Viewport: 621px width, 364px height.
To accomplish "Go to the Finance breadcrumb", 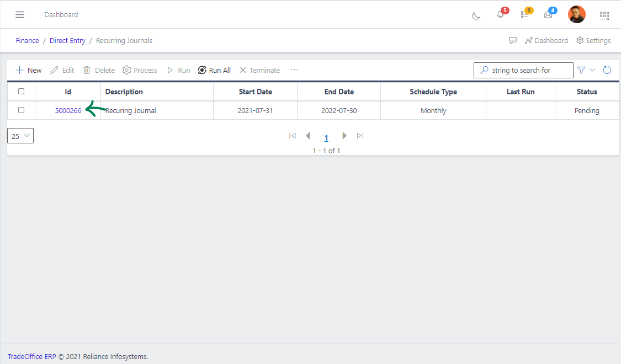I will (x=27, y=40).
